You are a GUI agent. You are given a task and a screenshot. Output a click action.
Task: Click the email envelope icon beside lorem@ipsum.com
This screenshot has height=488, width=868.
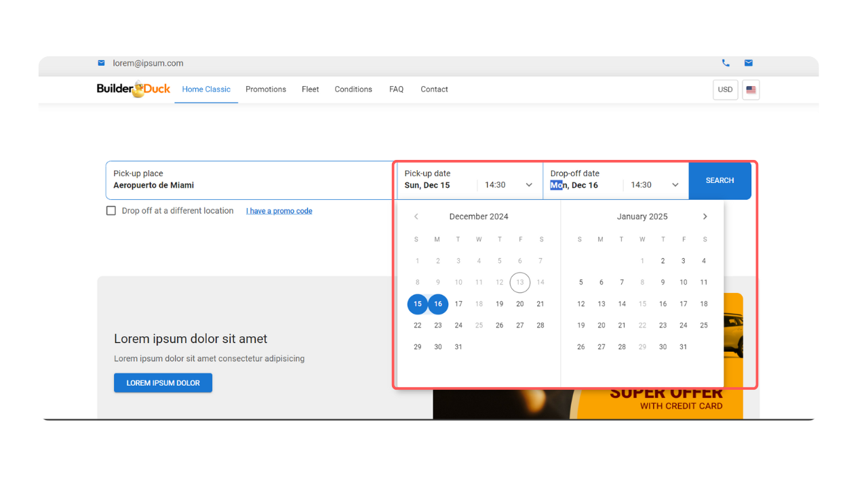point(101,63)
